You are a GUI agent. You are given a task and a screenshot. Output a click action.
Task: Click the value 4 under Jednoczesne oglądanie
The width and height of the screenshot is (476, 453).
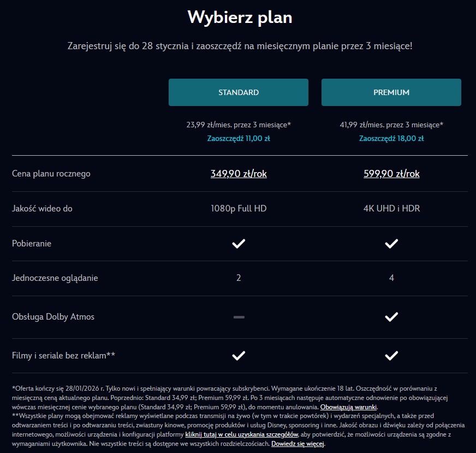click(391, 278)
